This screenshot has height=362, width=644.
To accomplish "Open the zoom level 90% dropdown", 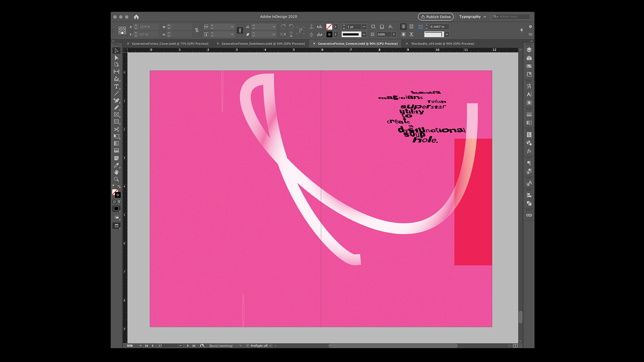I will point(140,346).
